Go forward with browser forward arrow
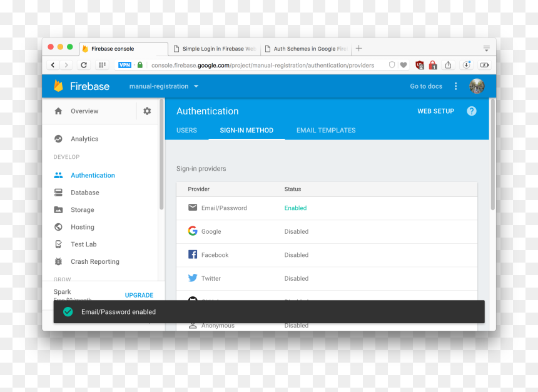The image size is (538, 392). [66, 65]
